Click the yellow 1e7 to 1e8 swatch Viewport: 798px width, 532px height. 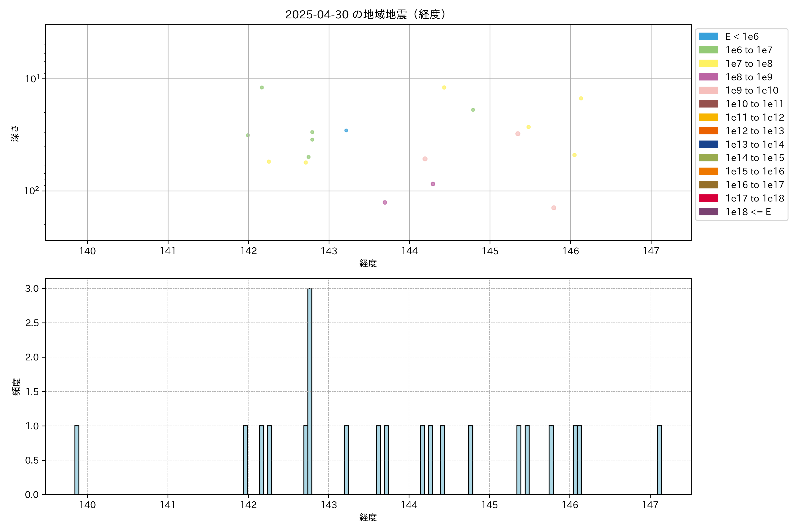708,63
